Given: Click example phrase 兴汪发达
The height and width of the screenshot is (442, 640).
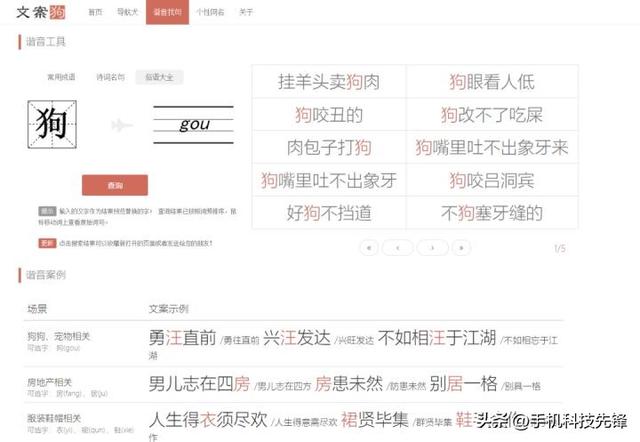Looking at the screenshot, I should pyautogui.click(x=297, y=338).
